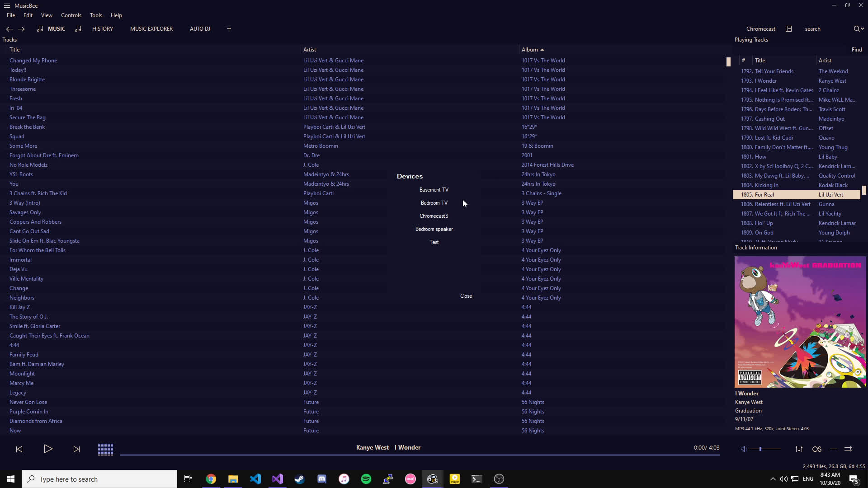Viewport: 868px width, 488px height.
Task: Sort tracks by the Album column header
Action: 529,50
